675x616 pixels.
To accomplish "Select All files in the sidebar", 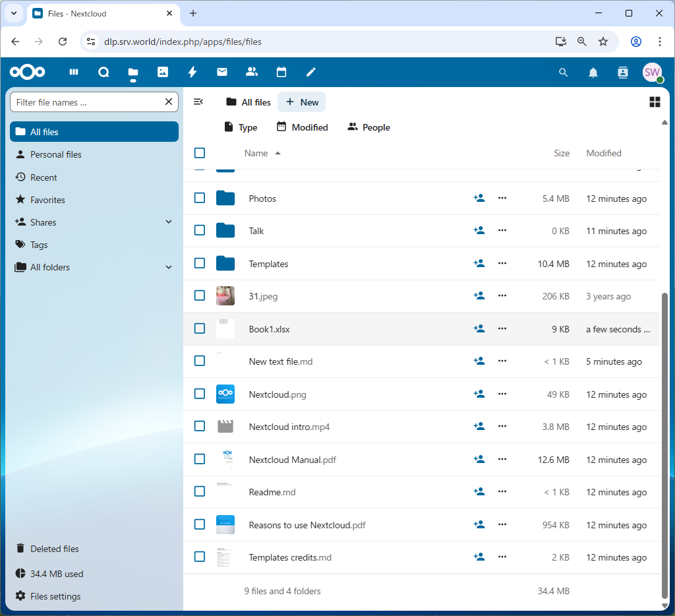I will (x=94, y=132).
